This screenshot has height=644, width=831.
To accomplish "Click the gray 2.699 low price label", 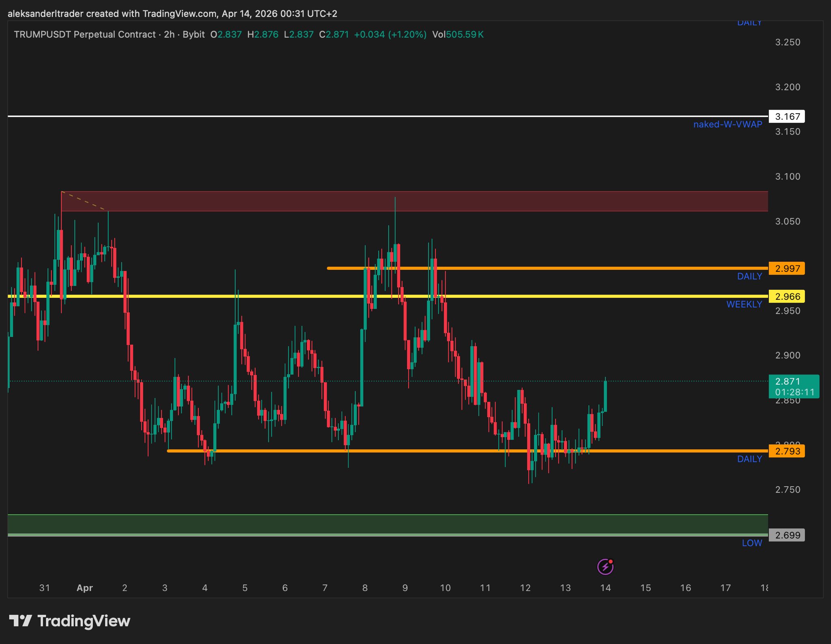I will click(787, 535).
